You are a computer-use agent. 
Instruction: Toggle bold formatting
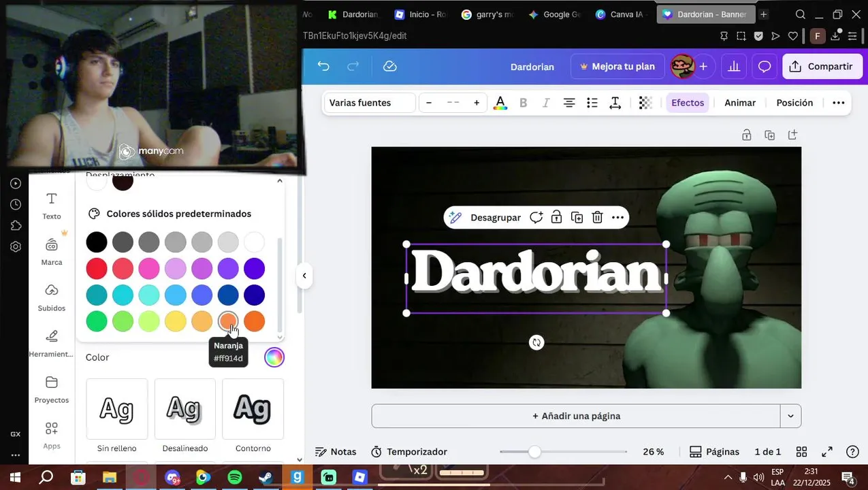(524, 103)
